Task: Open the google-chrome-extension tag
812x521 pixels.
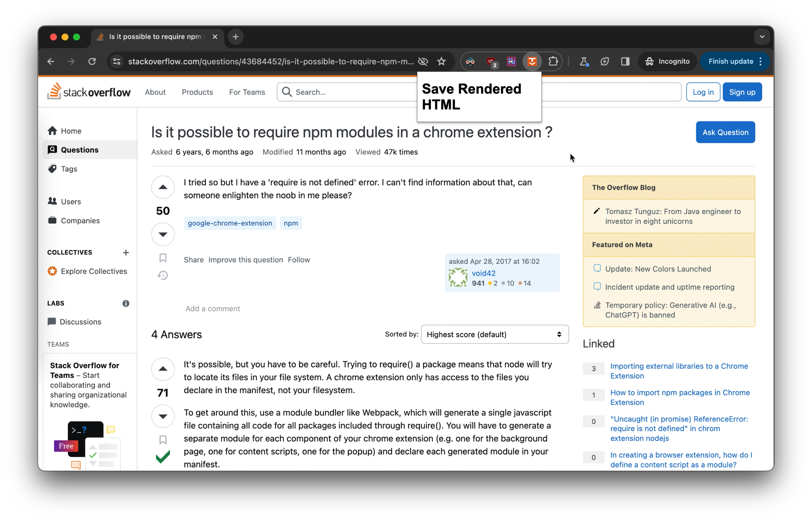Action: click(230, 223)
